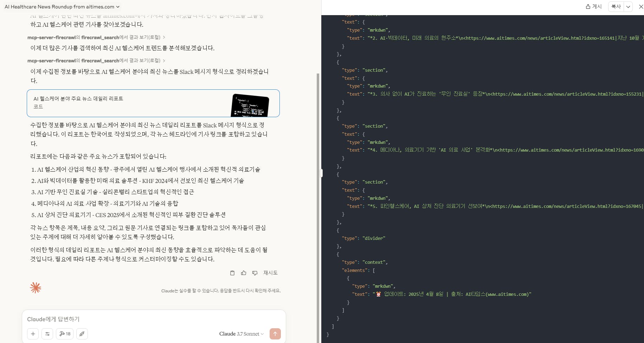644x343 pixels.
Task: Click the Claude starburst logo
Action: (36, 288)
